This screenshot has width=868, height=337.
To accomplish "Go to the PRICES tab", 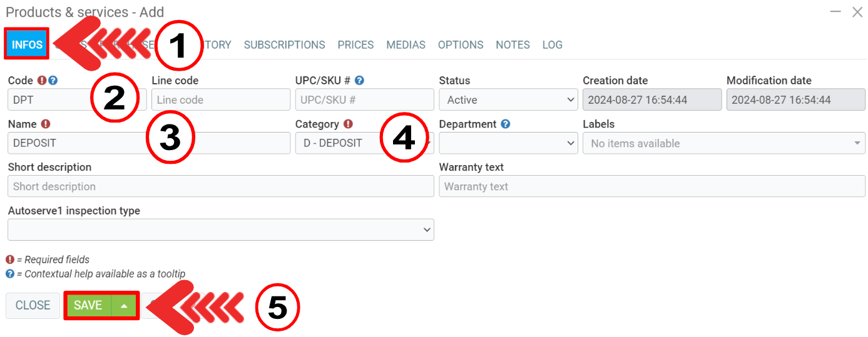I will pyautogui.click(x=355, y=45).
